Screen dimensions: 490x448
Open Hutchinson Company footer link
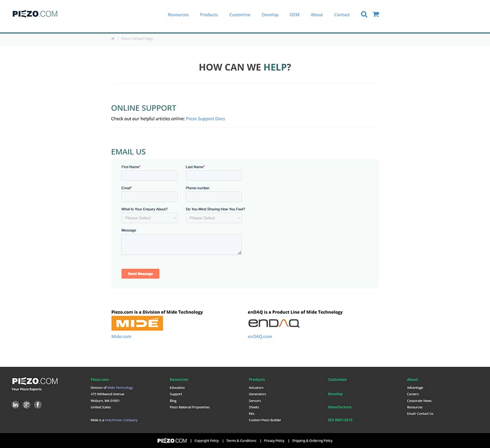click(x=121, y=420)
